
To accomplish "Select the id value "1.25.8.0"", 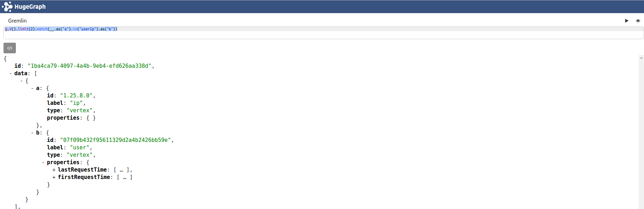I will (x=76, y=96).
